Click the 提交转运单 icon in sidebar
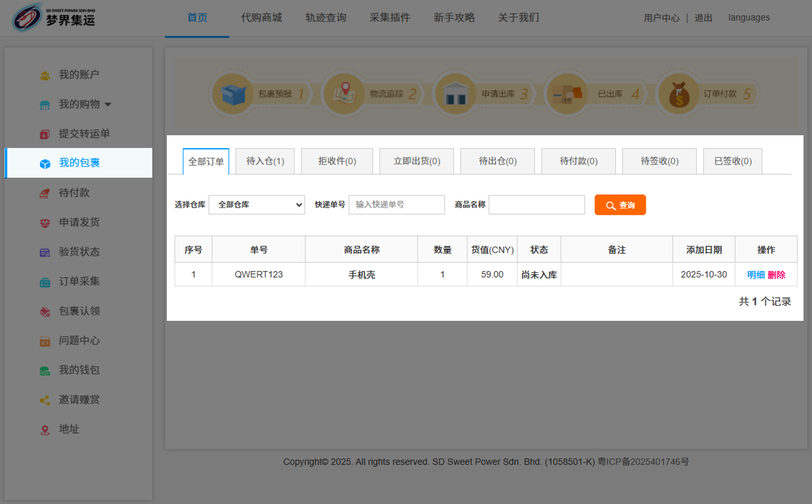The image size is (812, 504). tap(45, 134)
